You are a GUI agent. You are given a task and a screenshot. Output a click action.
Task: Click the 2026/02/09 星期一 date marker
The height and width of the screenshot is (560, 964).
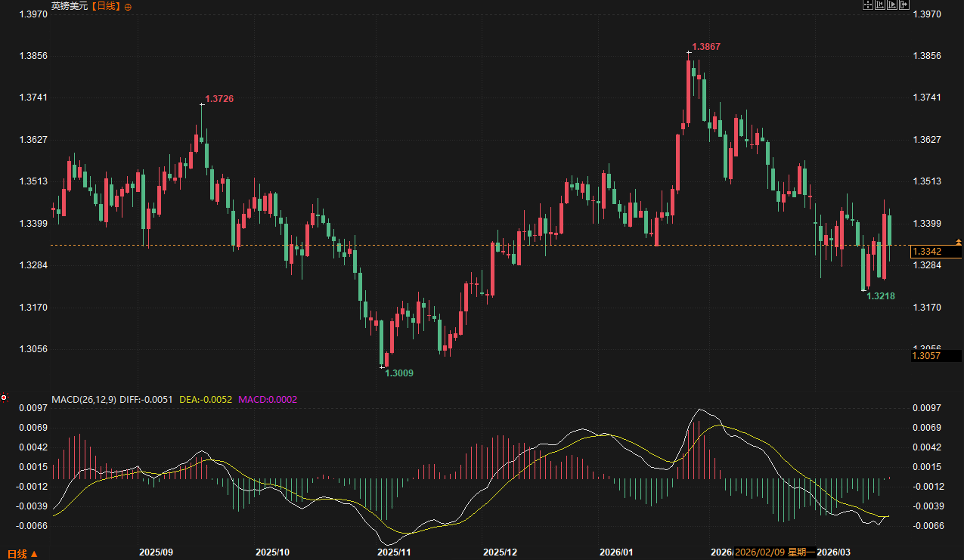click(775, 552)
